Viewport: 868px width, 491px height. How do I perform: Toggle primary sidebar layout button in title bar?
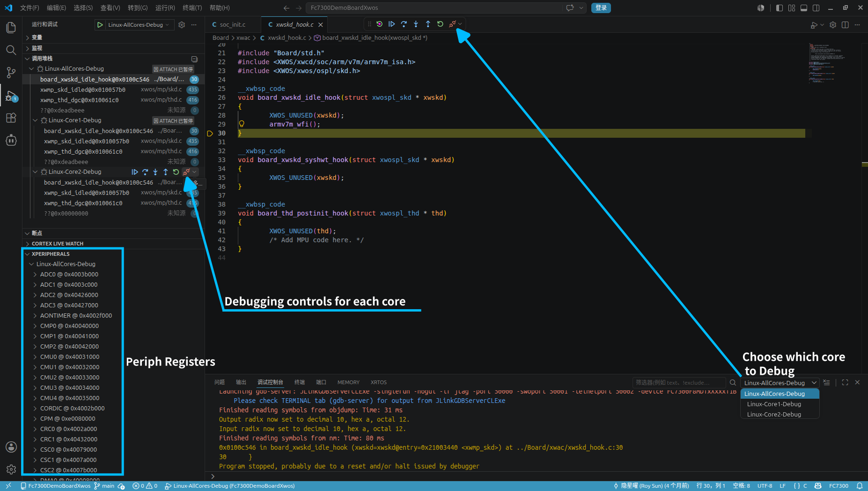[x=780, y=8]
